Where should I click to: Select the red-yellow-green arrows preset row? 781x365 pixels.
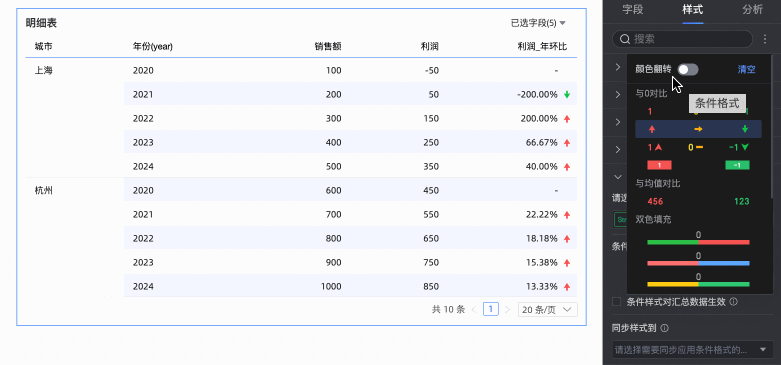click(698, 129)
